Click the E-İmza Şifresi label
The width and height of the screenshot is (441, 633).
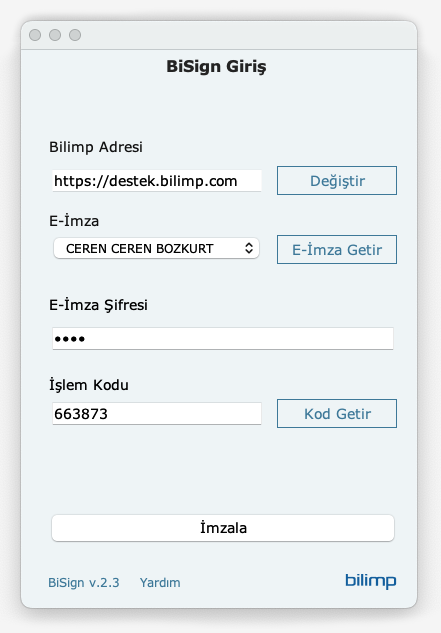98,305
